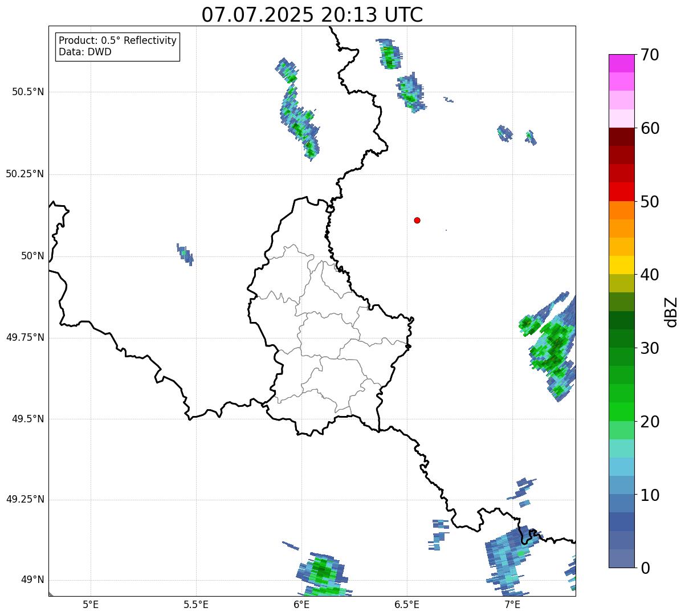Click the colorbar tick label 20
Viewport: 685px width, 616px height.
(x=650, y=422)
